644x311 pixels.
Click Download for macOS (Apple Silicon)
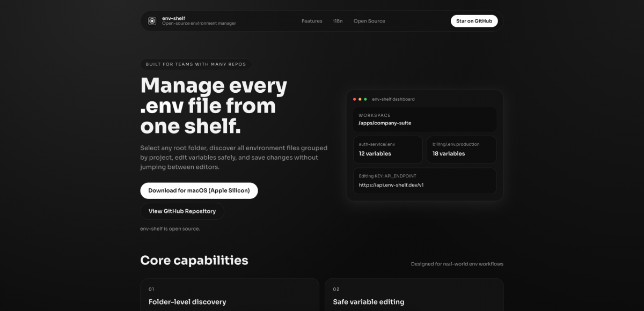199,190
